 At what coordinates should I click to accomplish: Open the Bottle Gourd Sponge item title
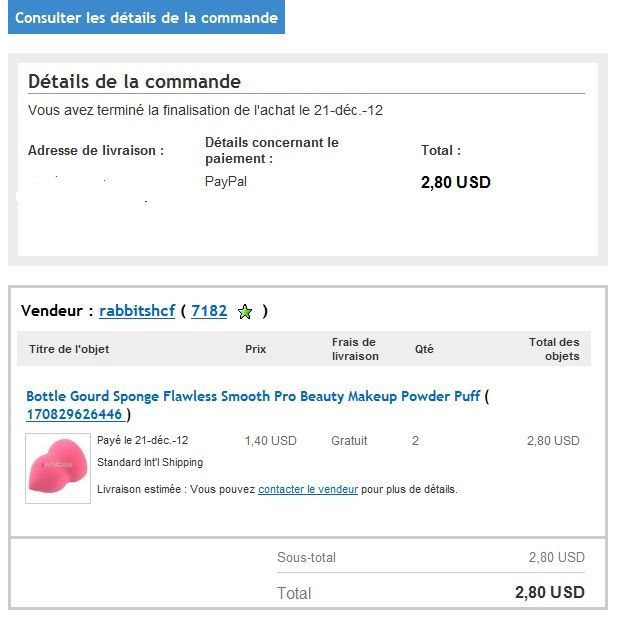tap(253, 396)
